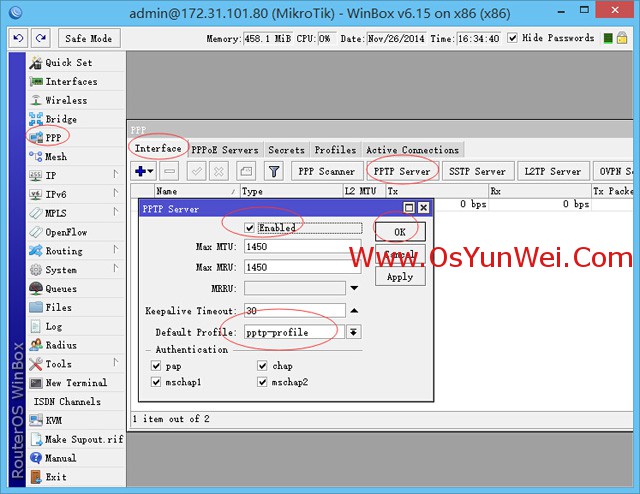Open Wireless in the sidebar

76,100
